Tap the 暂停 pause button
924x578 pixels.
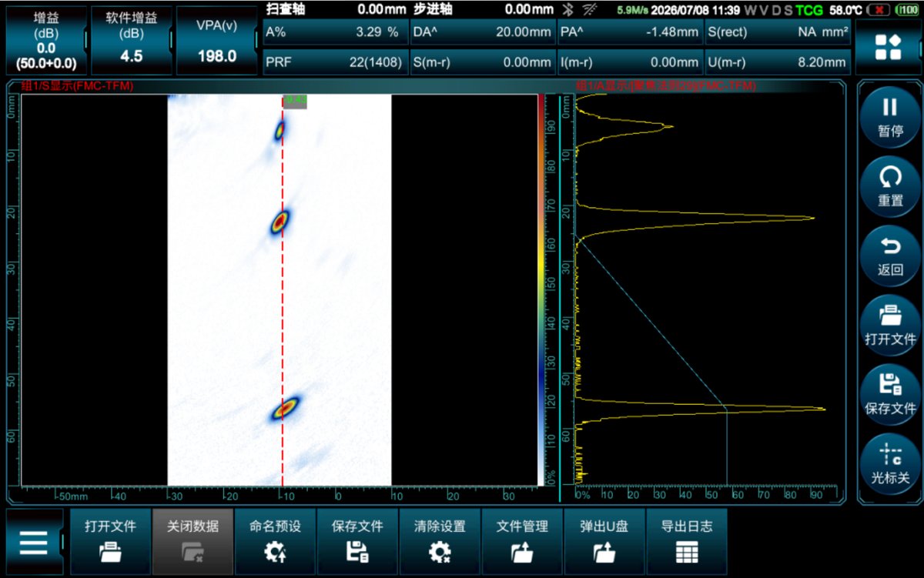pos(890,115)
